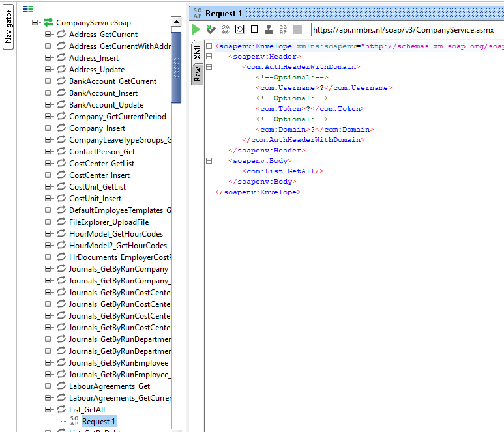Select the HrDocuments_EmployerCost operation

coord(120,257)
